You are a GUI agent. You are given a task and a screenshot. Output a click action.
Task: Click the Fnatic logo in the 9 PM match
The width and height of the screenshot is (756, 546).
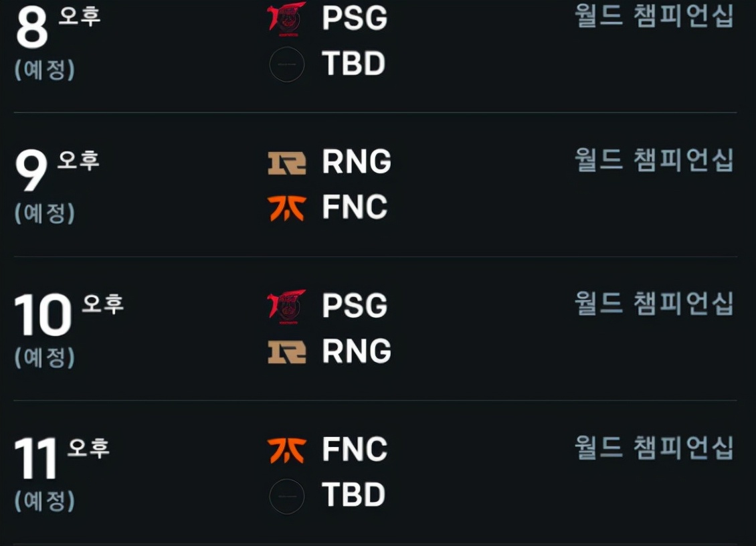(x=286, y=208)
